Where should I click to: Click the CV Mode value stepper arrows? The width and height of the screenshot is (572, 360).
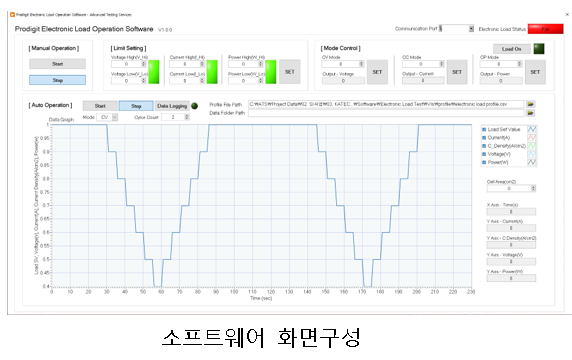pos(362,64)
